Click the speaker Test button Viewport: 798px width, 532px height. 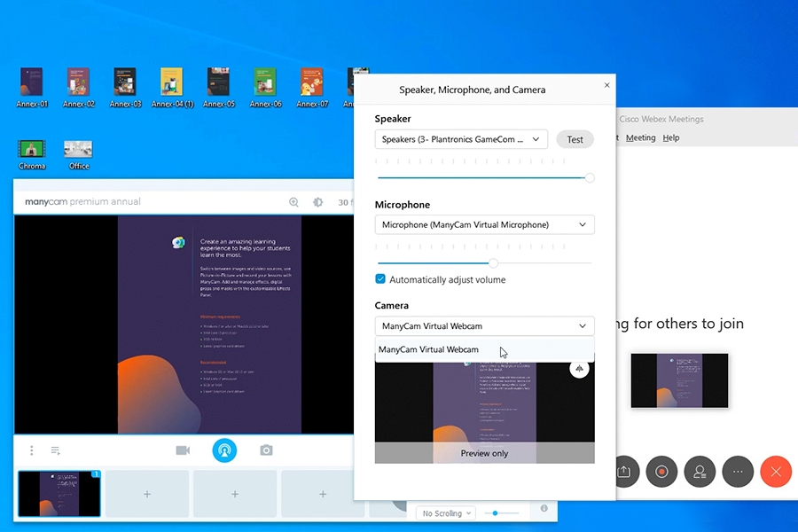click(575, 139)
